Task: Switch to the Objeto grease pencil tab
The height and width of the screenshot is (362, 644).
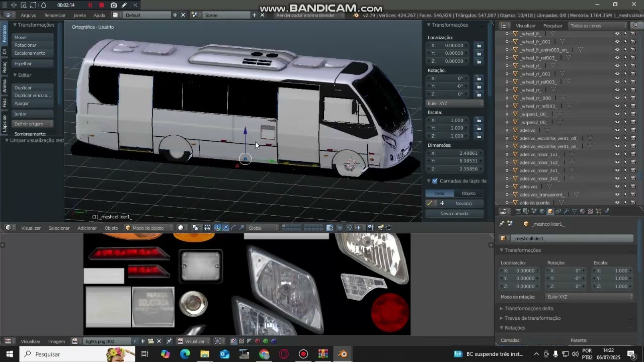Action: click(x=468, y=194)
